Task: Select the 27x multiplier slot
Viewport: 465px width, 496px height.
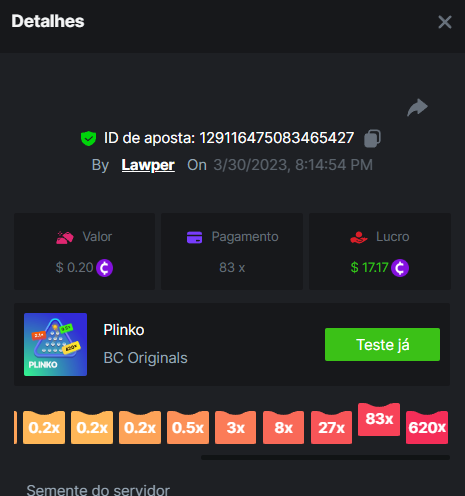Action: 331,427
